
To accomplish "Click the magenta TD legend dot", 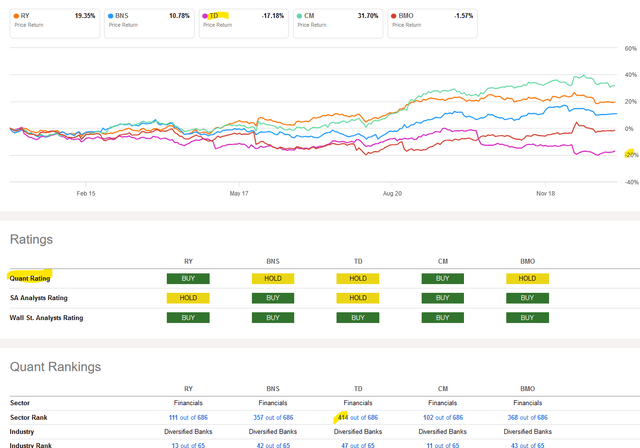I will [204, 17].
